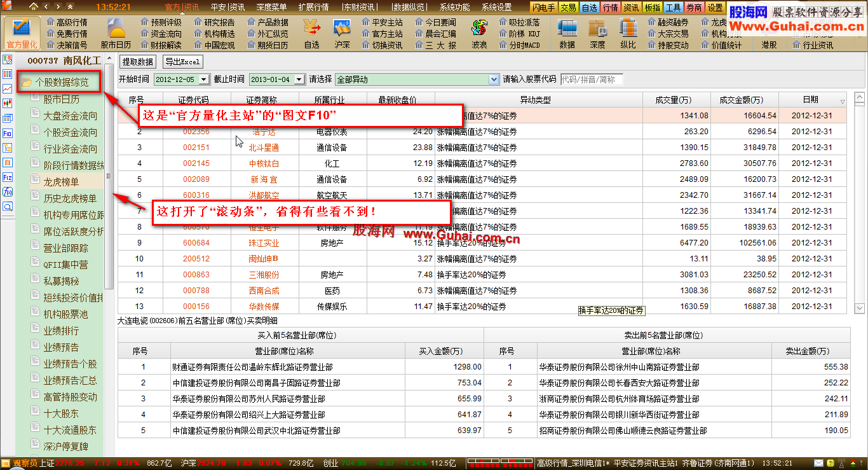Viewport: 868px width, 470px height.
Task: Select 营业部跟踪 in tree
Action: click(65, 247)
